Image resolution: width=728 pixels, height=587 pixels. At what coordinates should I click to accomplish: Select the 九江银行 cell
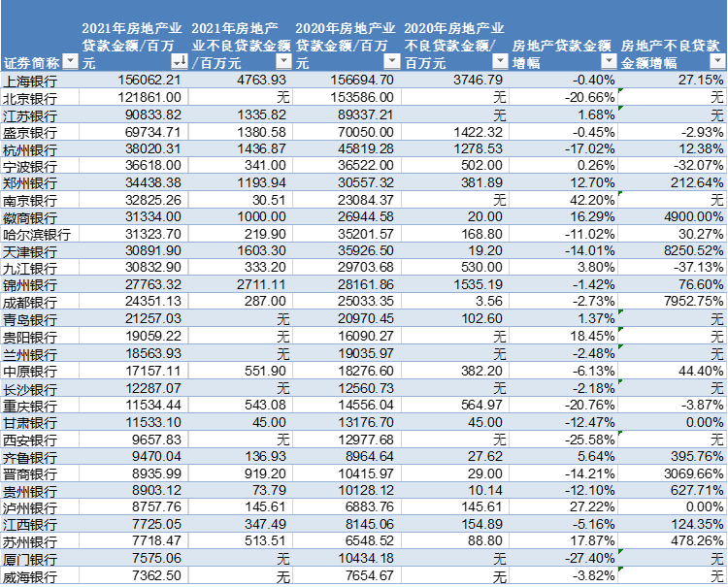coord(41,268)
